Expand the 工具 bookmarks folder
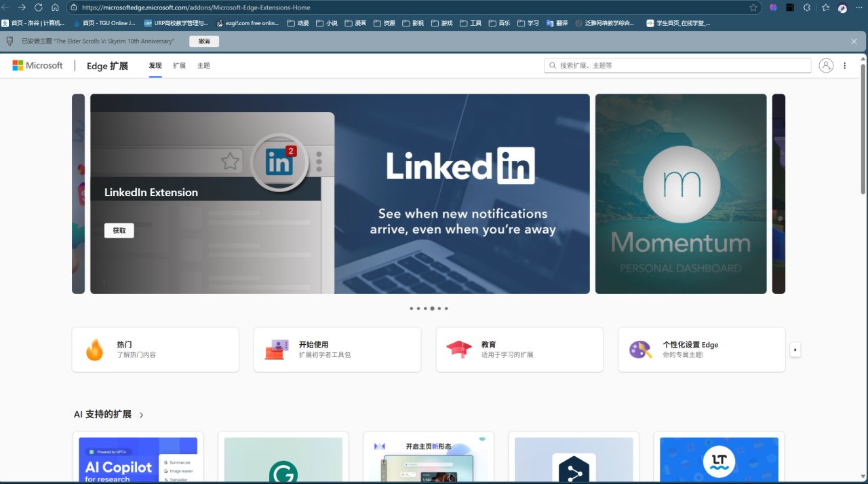Image resolution: width=868 pixels, height=484 pixels. point(471,23)
